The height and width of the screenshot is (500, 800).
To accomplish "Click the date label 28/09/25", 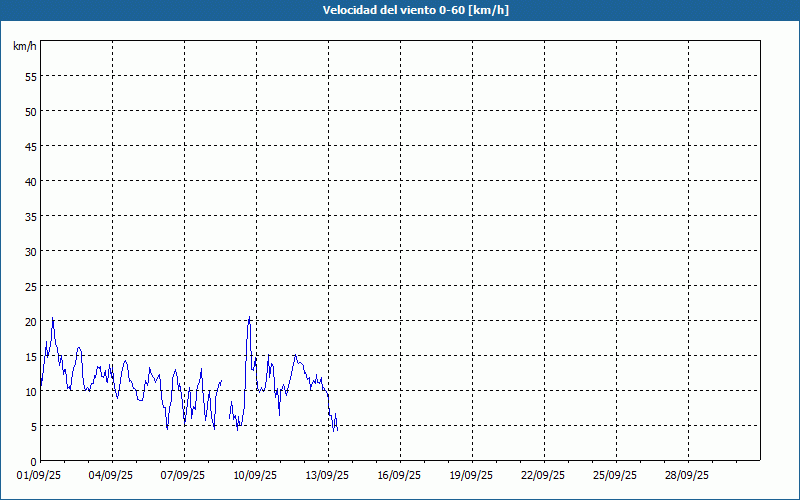I will pyautogui.click(x=687, y=475).
